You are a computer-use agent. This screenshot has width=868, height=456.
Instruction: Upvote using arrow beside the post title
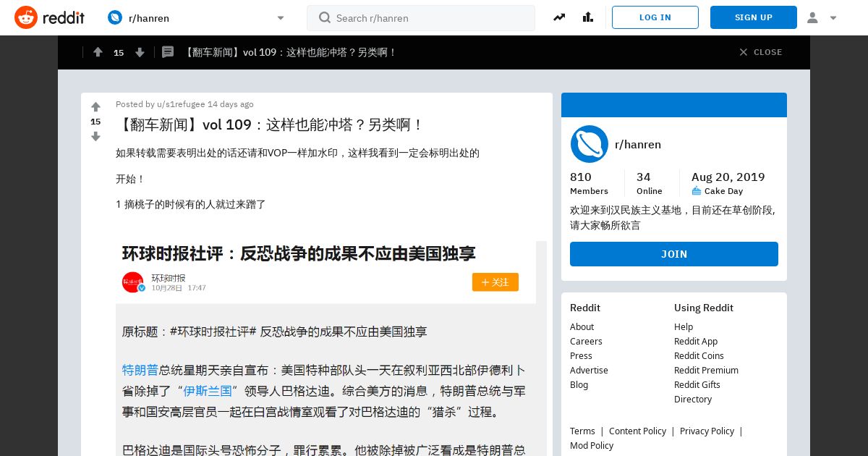click(95, 107)
